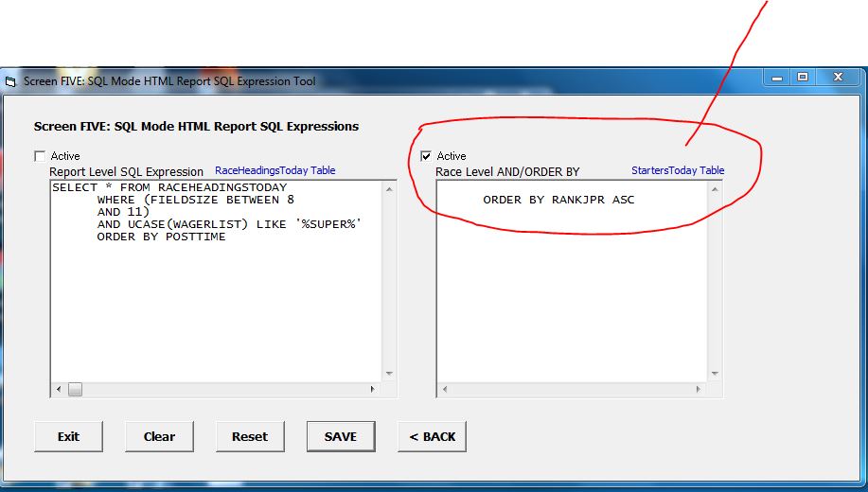Click down arrow of Report Level vertical scrollbar
Screen dimensions: 868x492
[x=389, y=374]
